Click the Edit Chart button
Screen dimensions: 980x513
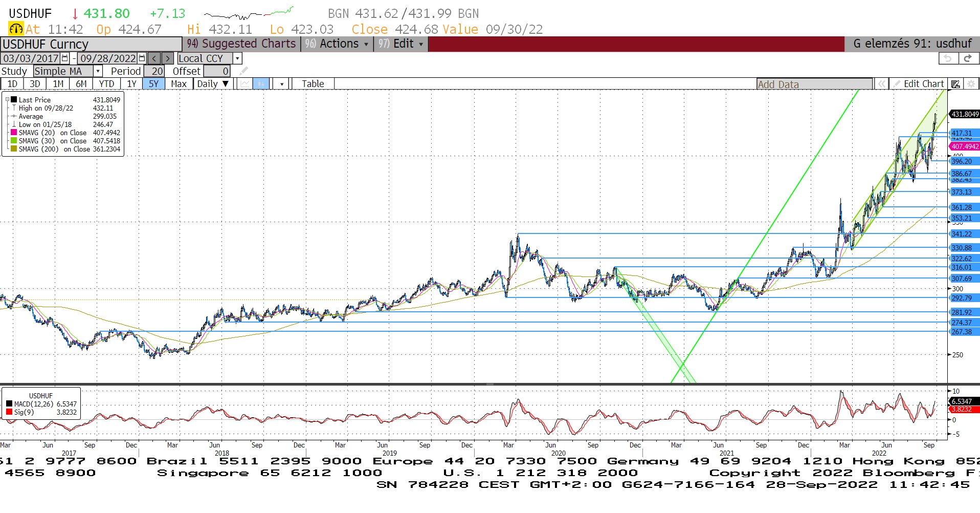[918, 84]
